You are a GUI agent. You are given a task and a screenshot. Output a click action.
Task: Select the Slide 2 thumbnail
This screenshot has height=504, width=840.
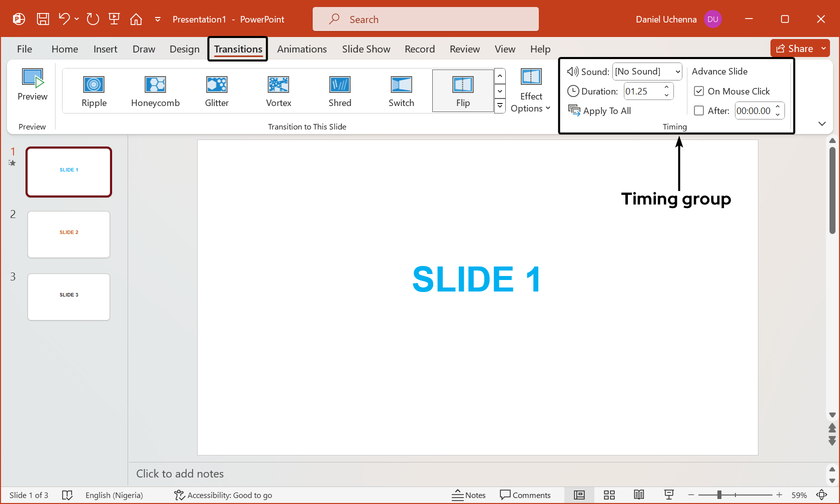(69, 234)
